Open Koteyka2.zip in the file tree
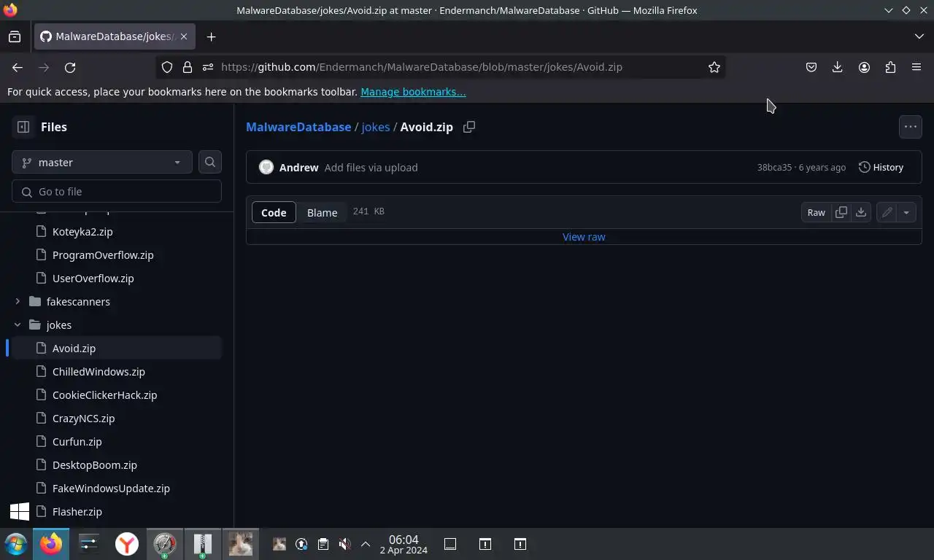 click(82, 231)
